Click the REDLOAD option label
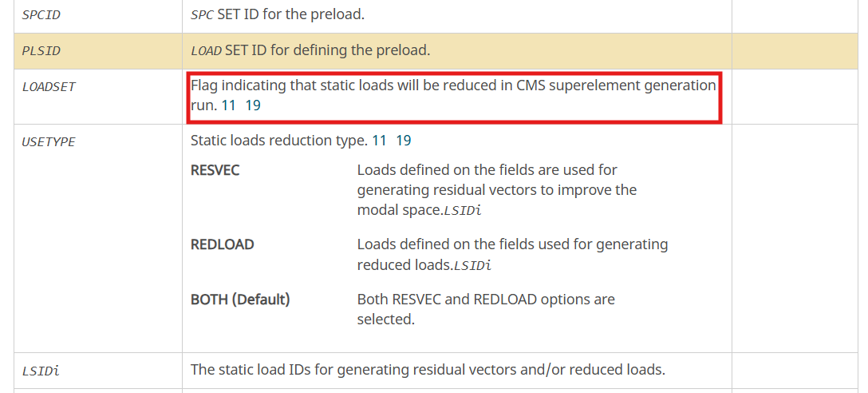Screen dimensions: 868x393 tap(222, 244)
